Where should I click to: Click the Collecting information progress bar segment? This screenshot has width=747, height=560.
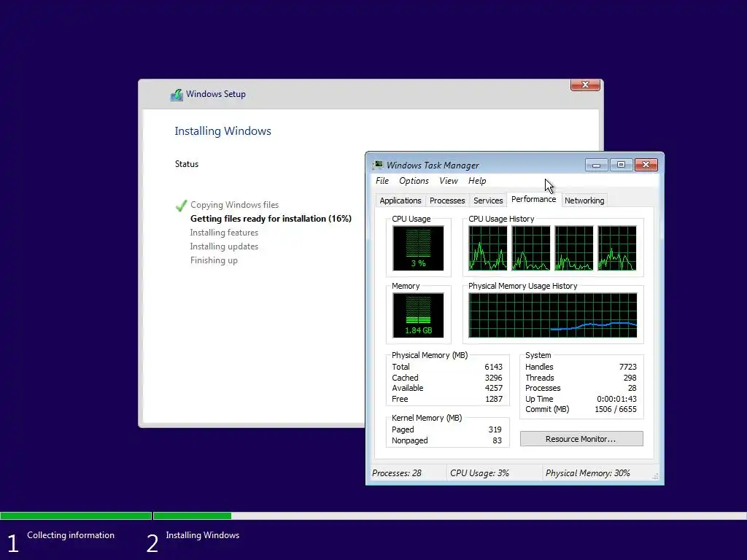pyautogui.click(x=76, y=516)
